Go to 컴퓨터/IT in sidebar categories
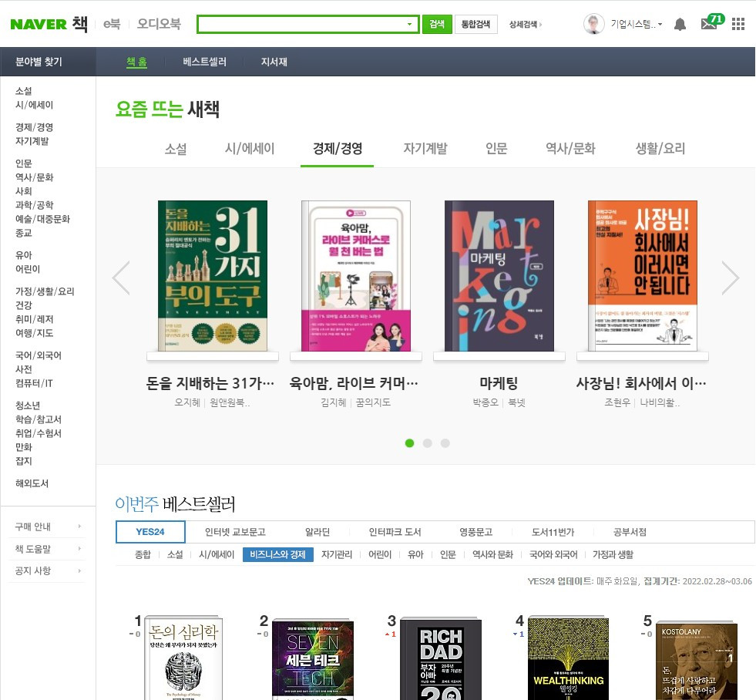Viewport: 756px width, 700px height. click(x=34, y=383)
